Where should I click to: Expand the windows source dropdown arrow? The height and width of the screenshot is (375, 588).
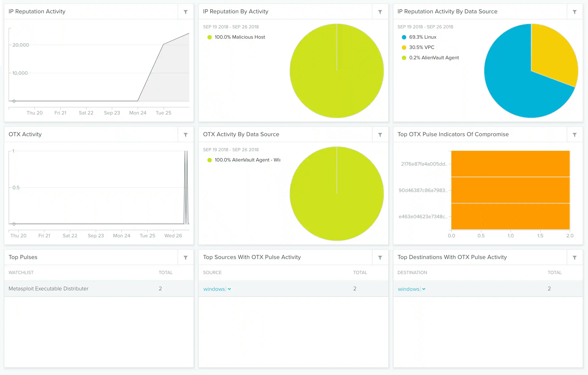[x=229, y=289]
